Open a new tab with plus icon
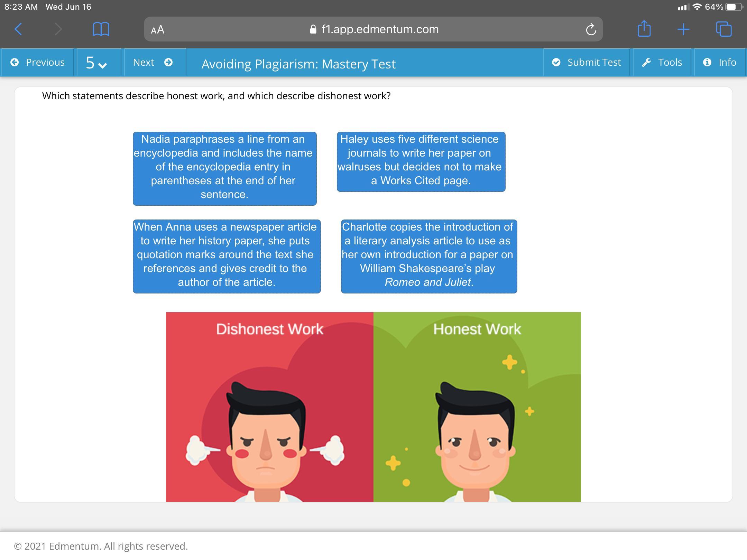This screenshot has height=560, width=747. point(683,29)
